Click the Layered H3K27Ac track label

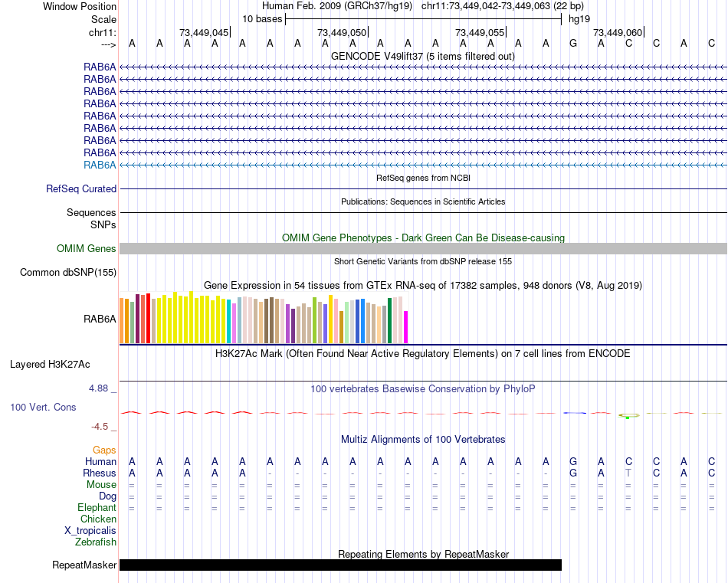click(x=50, y=365)
